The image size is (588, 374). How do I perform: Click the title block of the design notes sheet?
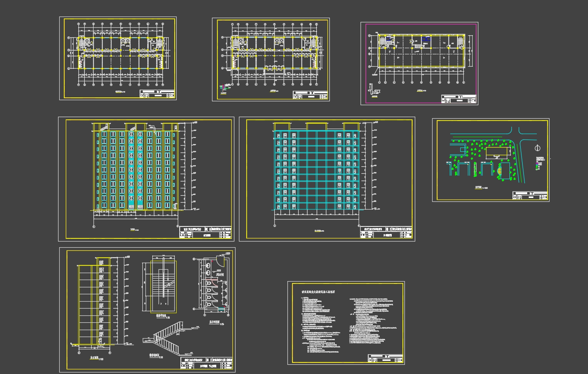385,358
